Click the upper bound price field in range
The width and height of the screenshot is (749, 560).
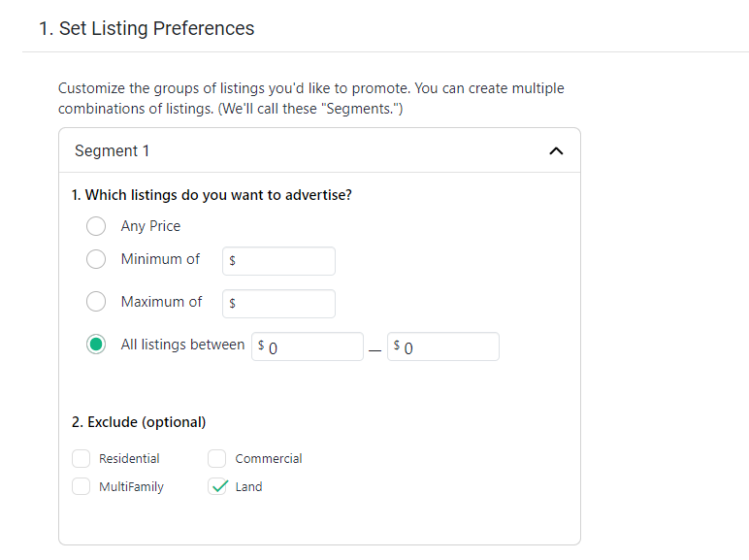click(443, 346)
